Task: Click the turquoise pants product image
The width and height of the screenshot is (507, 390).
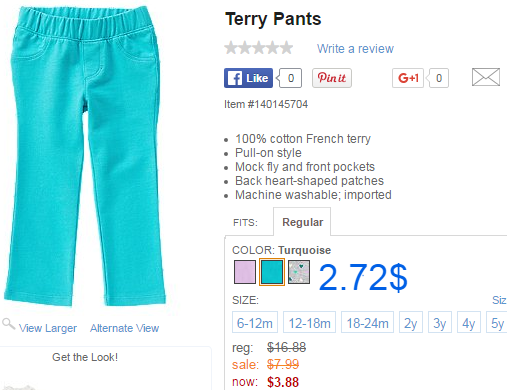Action: (x=85, y=156)
